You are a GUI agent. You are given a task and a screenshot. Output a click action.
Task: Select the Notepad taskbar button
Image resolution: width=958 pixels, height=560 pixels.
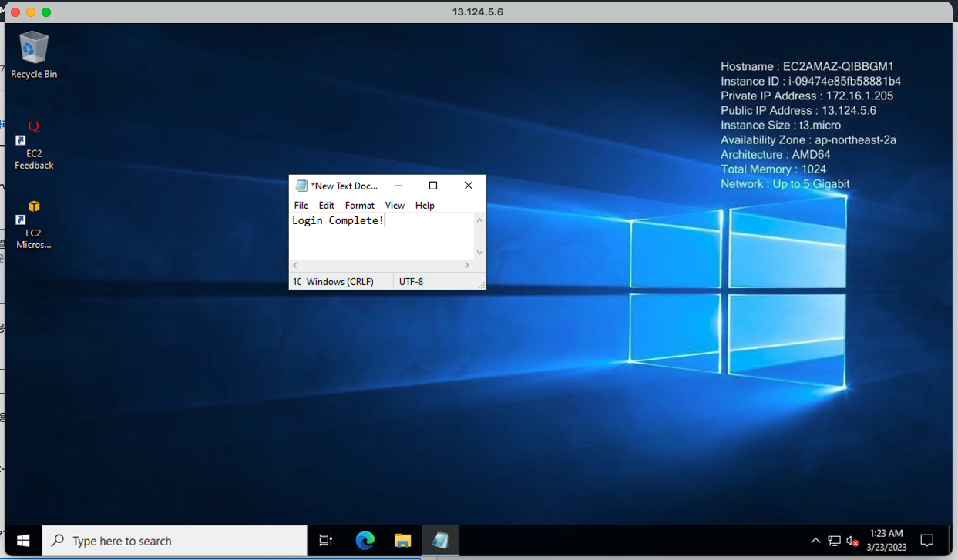coord(440,541)
